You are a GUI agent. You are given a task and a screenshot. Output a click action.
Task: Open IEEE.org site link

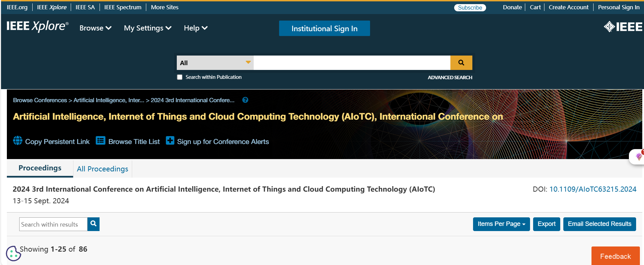click(17, 7)
